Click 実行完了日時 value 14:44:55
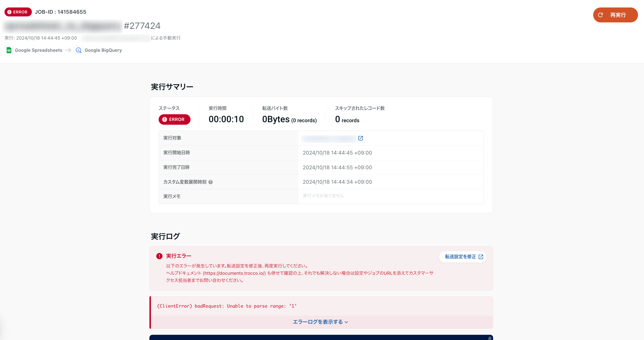Viewport: 644px width, 340px height. tap(337, 167)
